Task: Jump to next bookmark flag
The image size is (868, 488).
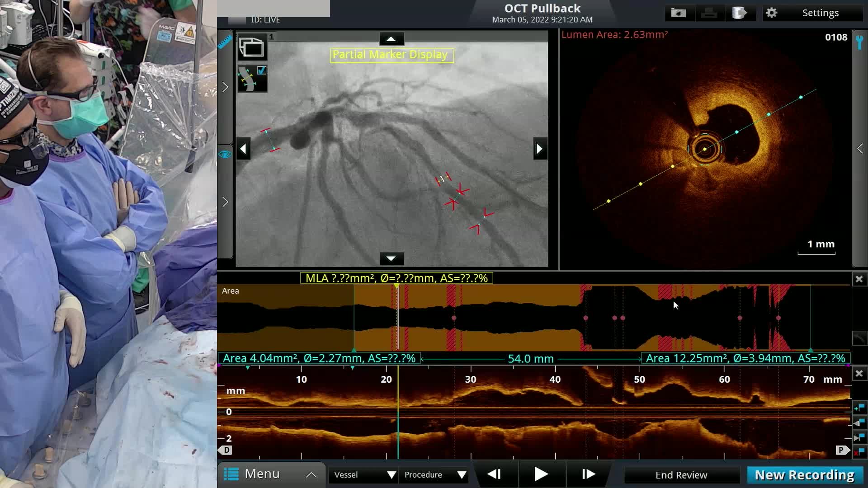Action: pyautogui.click(x=859, y=437)
